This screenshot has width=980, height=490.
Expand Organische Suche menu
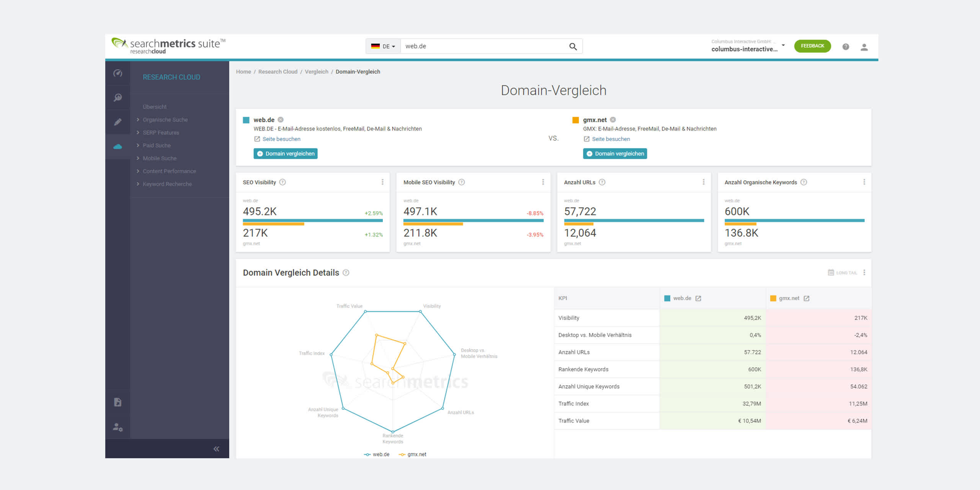coord(165,120)
